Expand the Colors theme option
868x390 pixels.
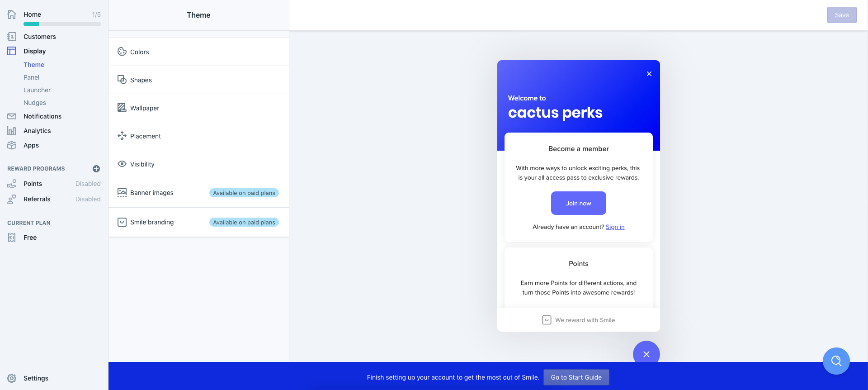[198, 52]
